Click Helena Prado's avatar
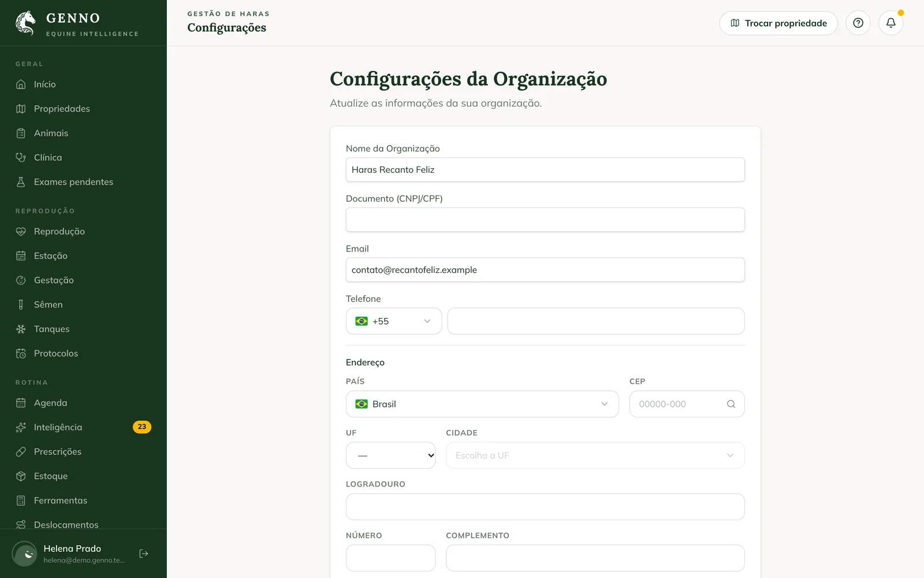 pos(25,554)
